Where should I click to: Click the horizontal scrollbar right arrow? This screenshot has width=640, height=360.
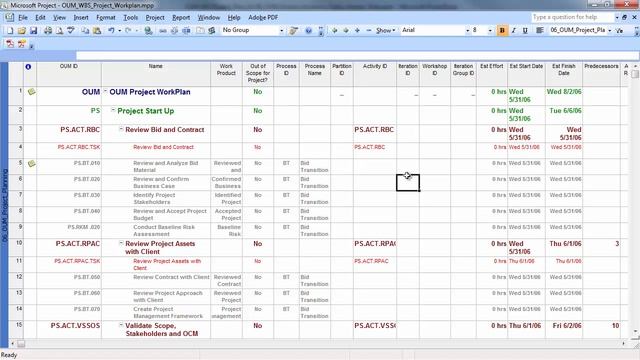pos(623,344)
